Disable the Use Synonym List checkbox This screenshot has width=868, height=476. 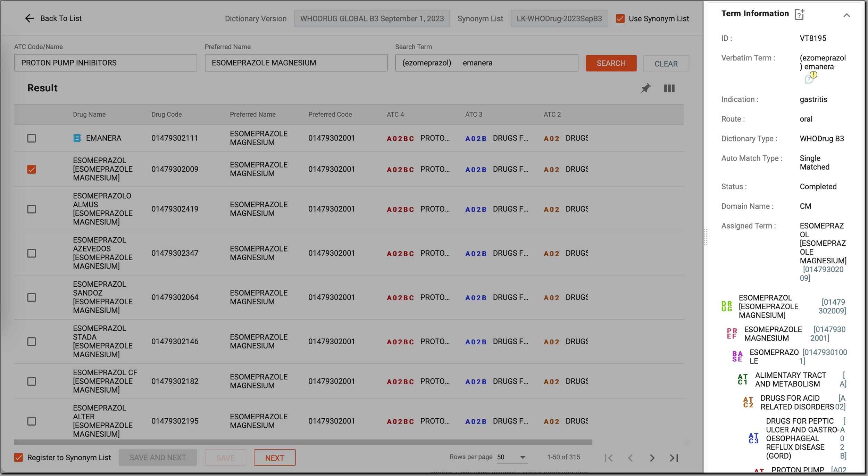point(620,19)
